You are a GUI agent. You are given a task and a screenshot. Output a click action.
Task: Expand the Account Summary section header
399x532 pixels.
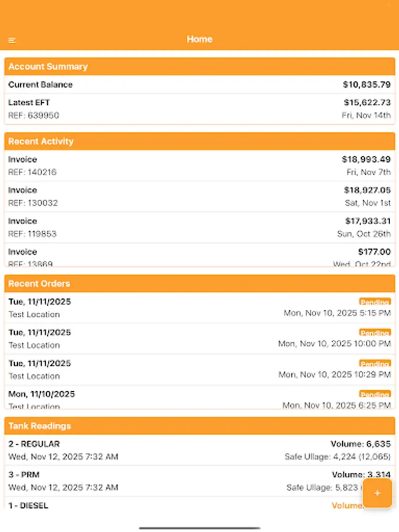199,66
